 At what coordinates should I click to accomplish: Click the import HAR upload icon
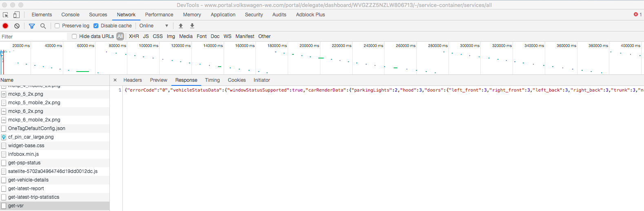(181, 26)
